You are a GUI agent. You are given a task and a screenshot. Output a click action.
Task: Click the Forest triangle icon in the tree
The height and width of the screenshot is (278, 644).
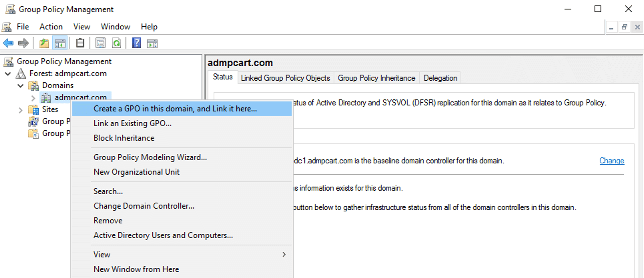(x=21, y=74)
